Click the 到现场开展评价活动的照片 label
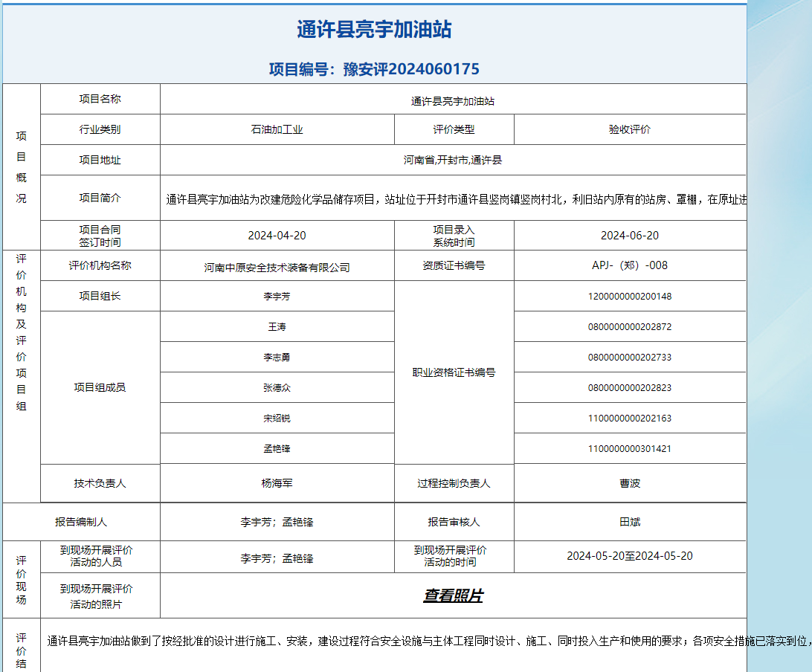 pos(97,596)
